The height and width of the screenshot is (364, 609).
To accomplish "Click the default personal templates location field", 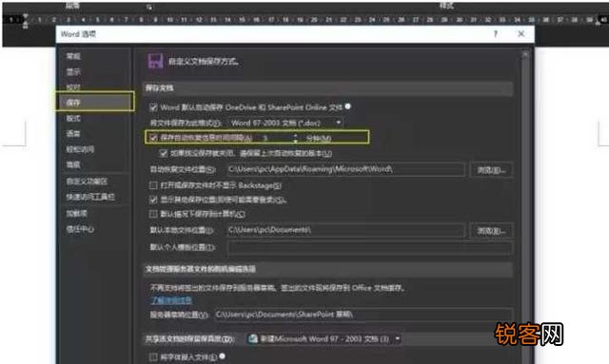I will [370, 248].
